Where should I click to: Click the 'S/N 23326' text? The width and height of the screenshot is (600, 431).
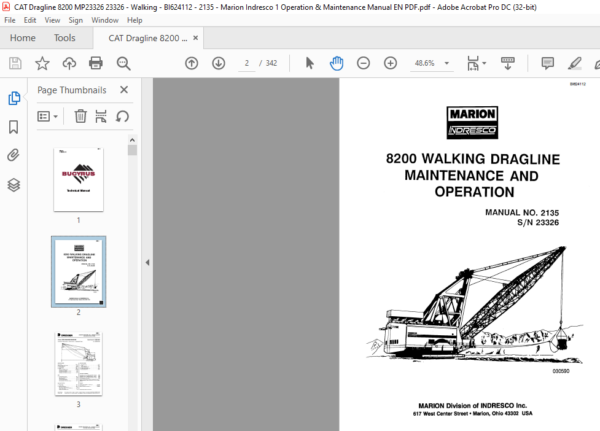538,222
